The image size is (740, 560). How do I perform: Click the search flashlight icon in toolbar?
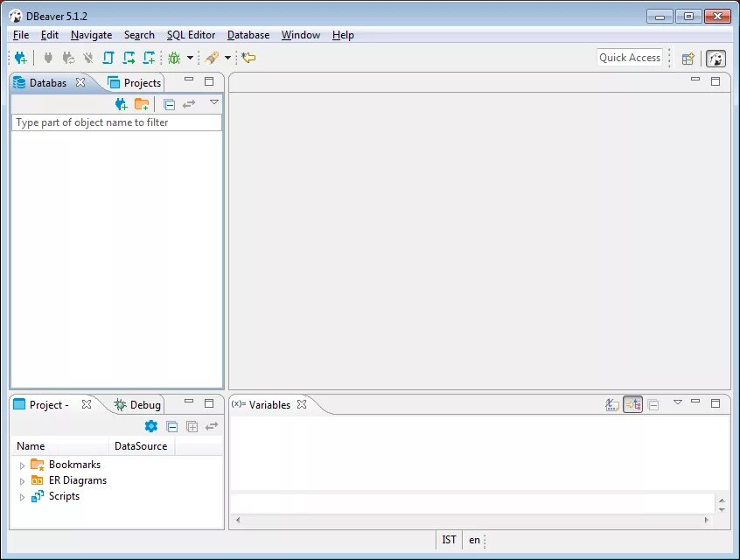pyautogui.click(x=212, y=58)
